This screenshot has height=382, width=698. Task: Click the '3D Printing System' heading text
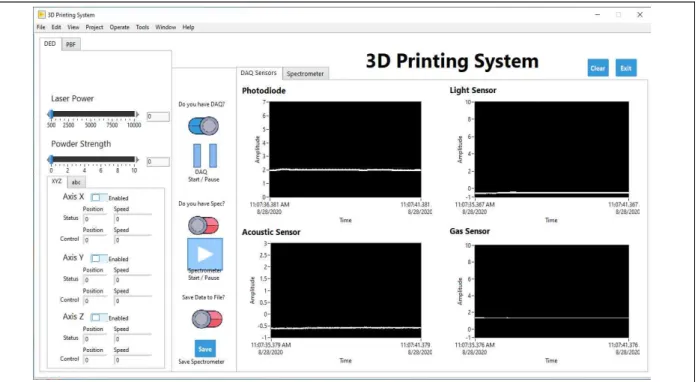coord(452,61)
